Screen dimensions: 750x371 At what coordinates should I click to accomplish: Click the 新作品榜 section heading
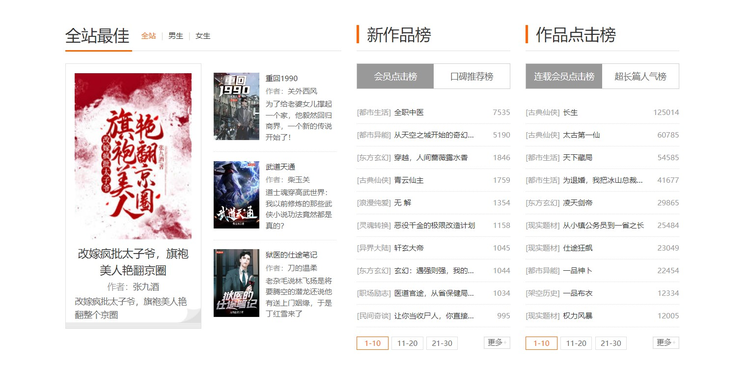pyautogui.click(x=399, y=35)
